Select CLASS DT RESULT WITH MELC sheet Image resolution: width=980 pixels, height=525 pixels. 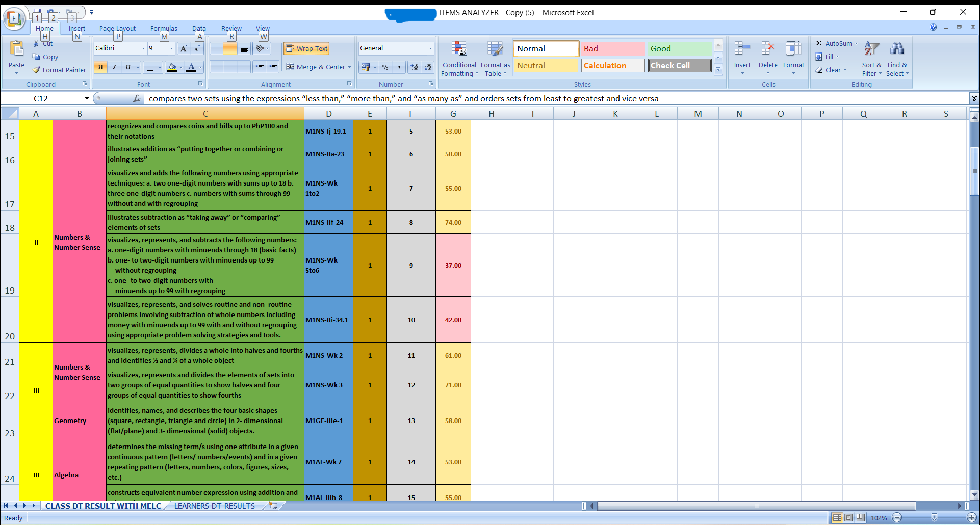[103, 506]
